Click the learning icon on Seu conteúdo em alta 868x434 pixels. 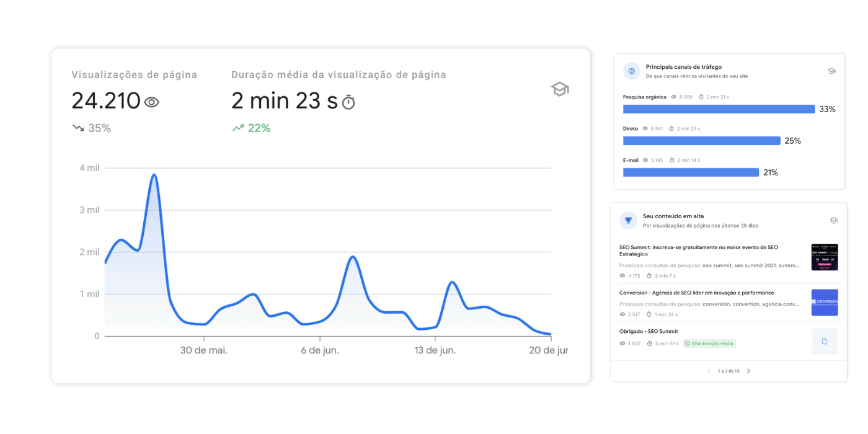pos(835,220)
